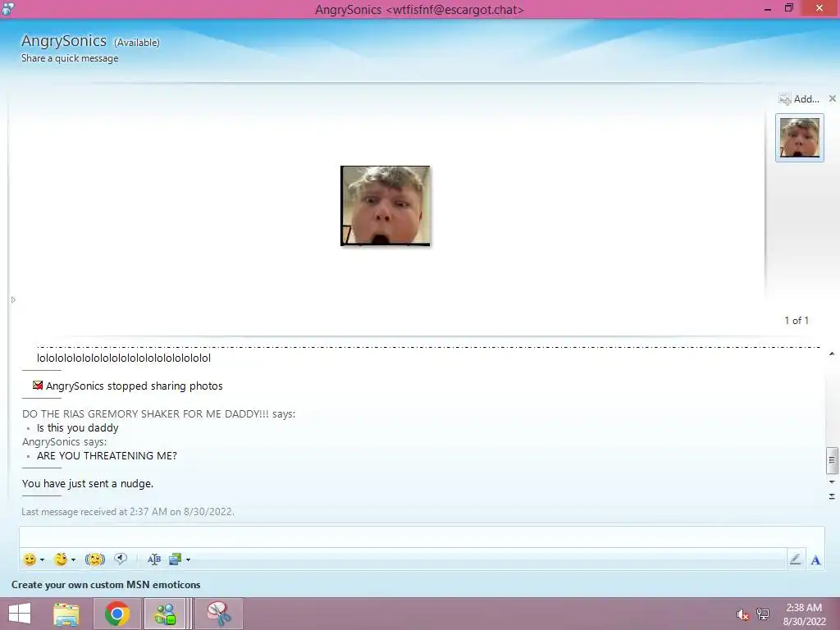Open the wink selector icon
Image resolution: width=840 pixels, height=630 pixels.
pyautogui.click(x=61, y=559)
